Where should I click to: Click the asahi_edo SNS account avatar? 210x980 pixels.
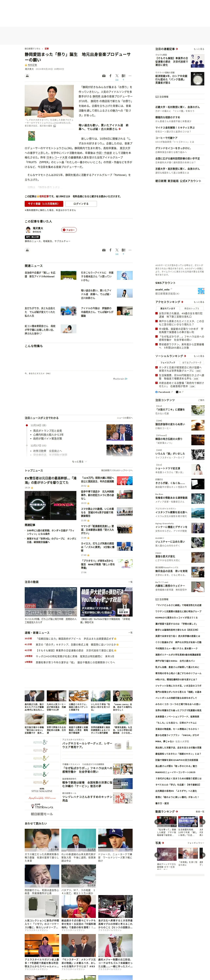click(x=201, y=291)
